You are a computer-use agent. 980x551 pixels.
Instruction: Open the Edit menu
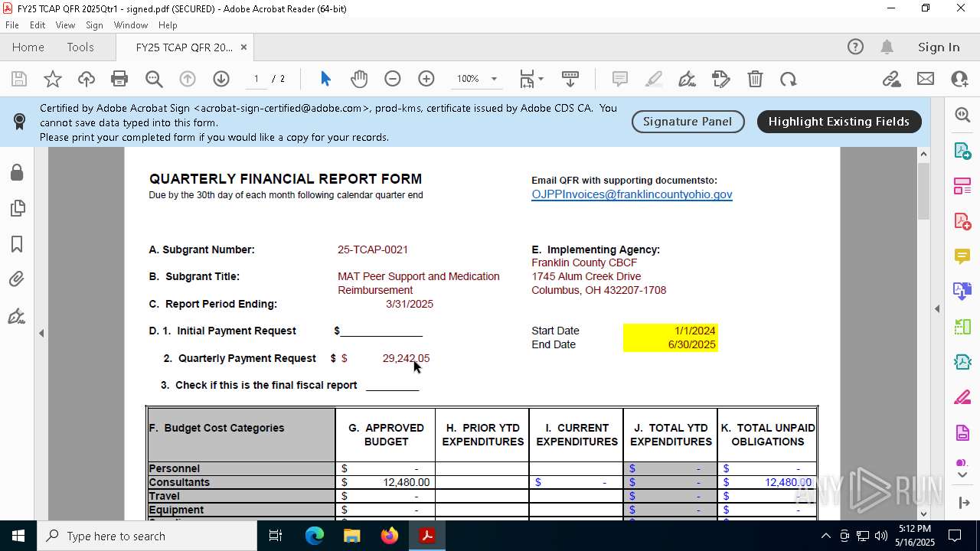pos(38,25)
